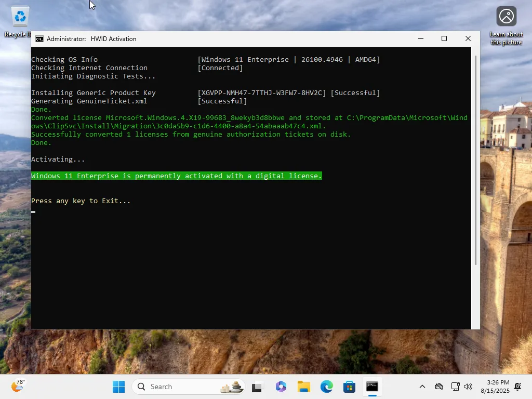This screenshot has height=399, width=532.
Task: Click the 'Press any key to Exit...' line
Action: [x=81, y=201]
